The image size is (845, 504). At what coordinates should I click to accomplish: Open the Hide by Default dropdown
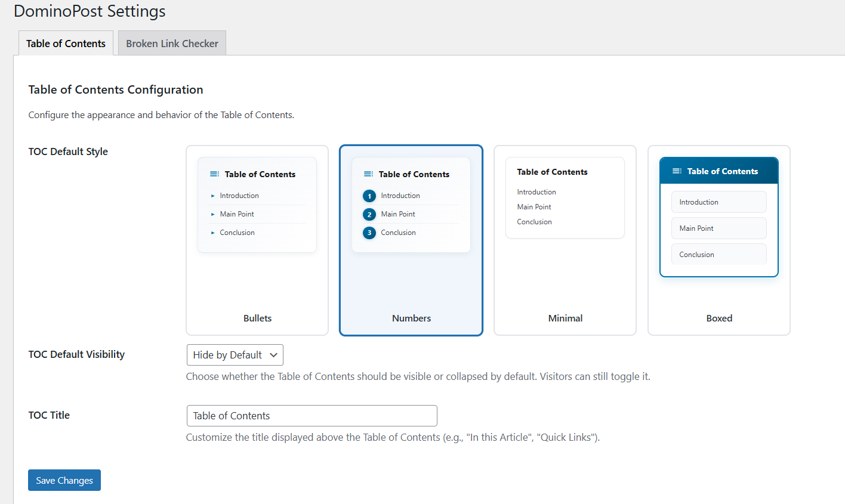(235, 355)
